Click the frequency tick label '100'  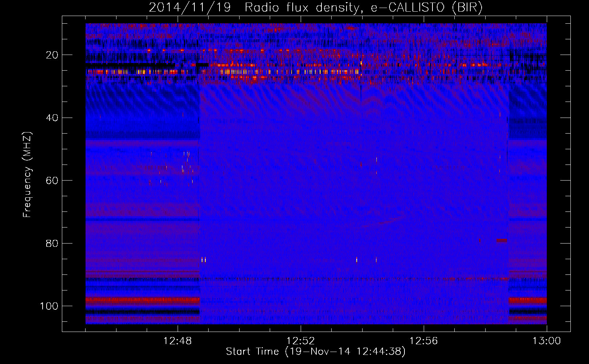(x=50, y=306)
